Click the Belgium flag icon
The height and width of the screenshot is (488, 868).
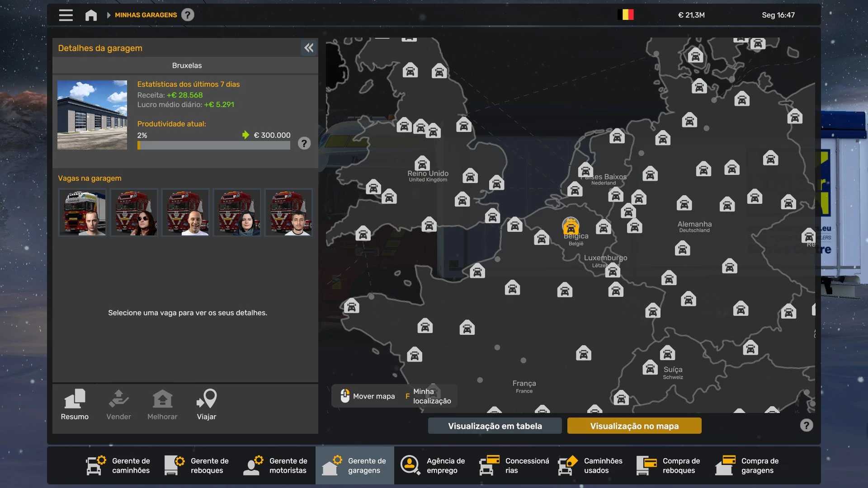click(x=626, y=15)
